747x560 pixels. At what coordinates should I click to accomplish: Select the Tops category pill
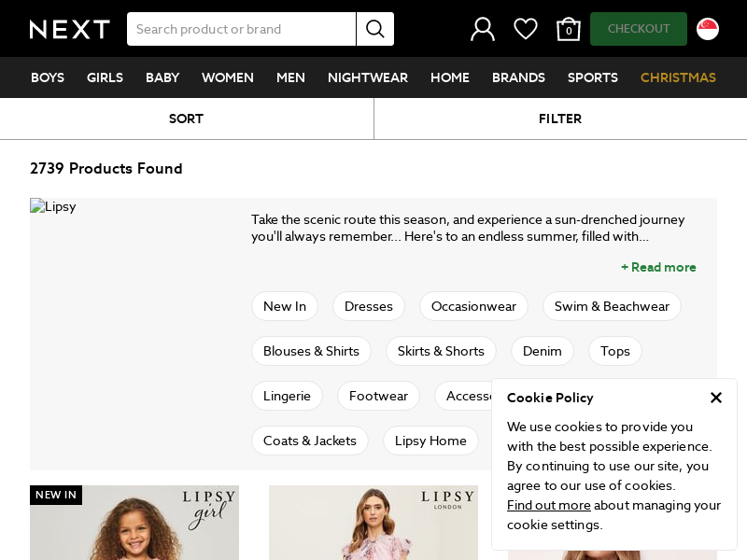[x=615, y=351]
